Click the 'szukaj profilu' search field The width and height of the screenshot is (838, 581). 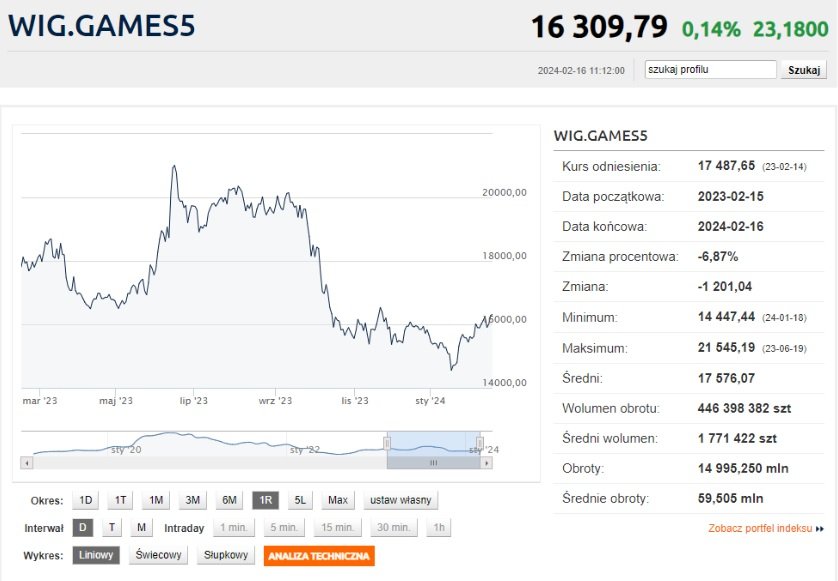click(x=710, y=70)
